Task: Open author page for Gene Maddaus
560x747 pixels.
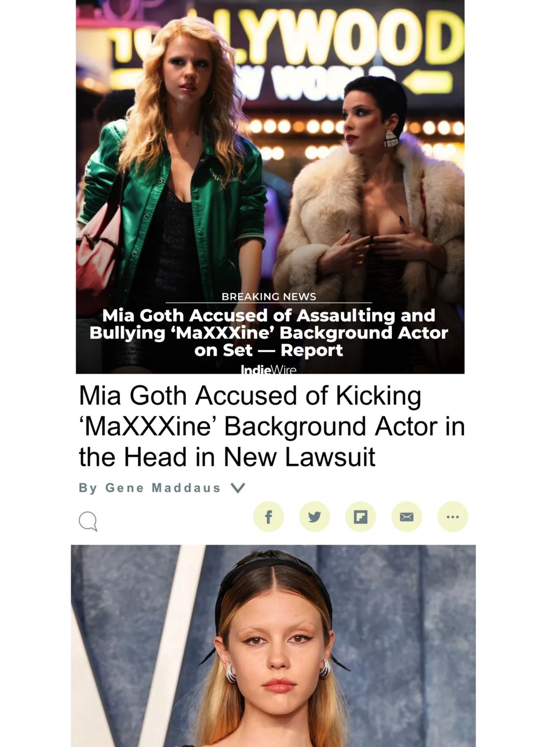Action: (x=163, y=488)
